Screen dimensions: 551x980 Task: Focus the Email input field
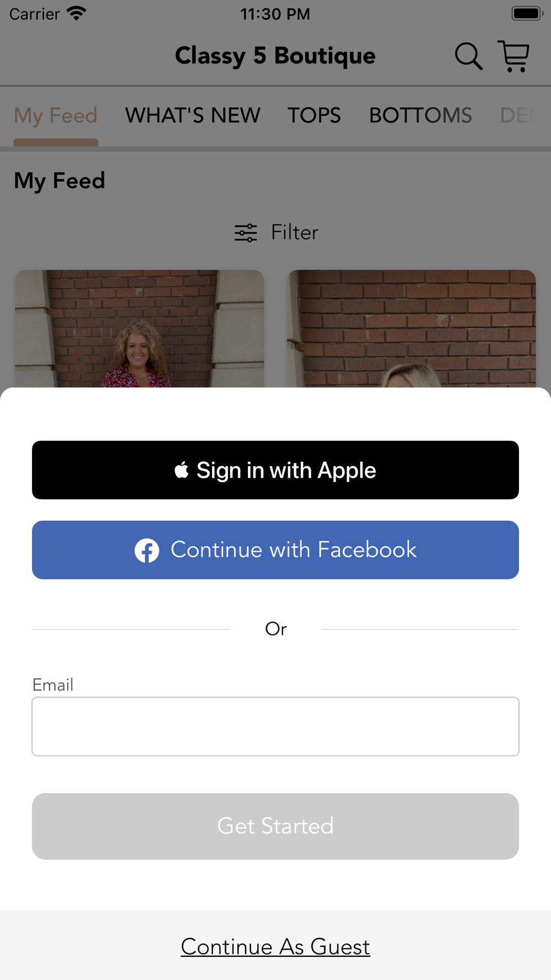(275, 726)
